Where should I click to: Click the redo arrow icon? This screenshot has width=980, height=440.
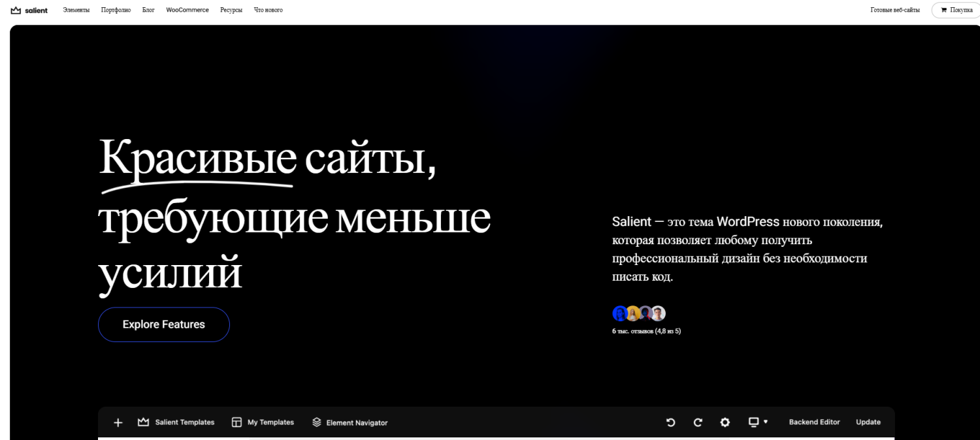[698, 422]
